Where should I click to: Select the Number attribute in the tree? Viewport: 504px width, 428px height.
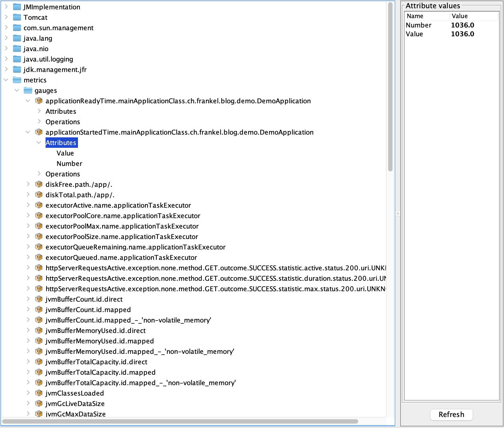[69, 163]
